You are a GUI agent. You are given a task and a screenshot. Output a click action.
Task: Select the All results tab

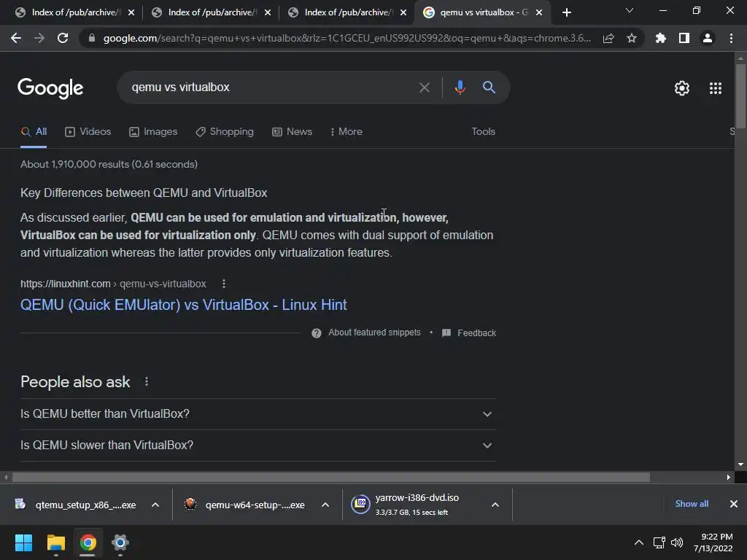click(34, 132)
